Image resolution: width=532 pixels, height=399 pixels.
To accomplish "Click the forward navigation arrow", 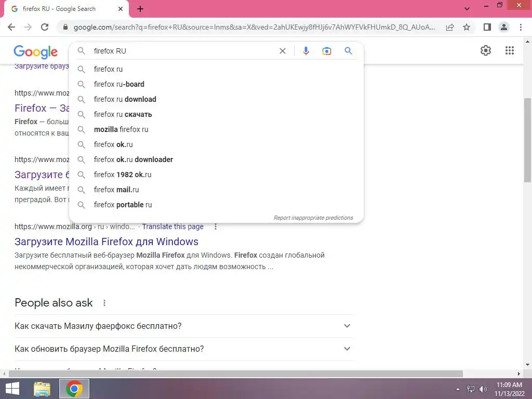I will (28, 27).
